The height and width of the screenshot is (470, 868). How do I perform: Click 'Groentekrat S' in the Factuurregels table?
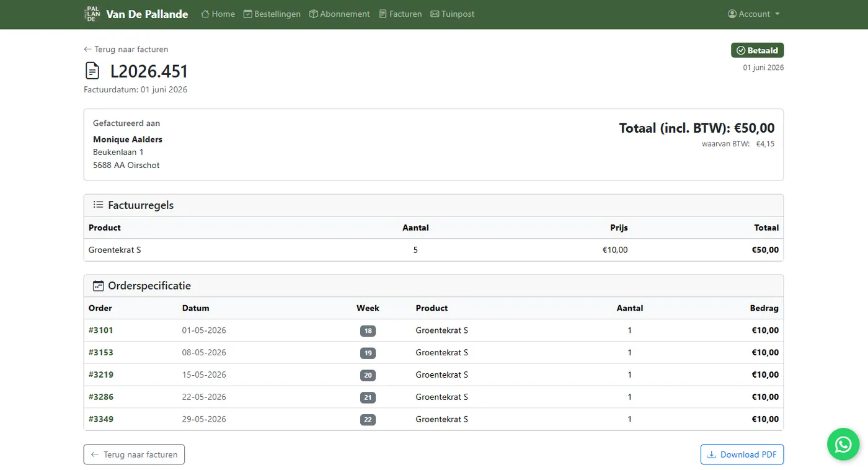pos(115,250)
